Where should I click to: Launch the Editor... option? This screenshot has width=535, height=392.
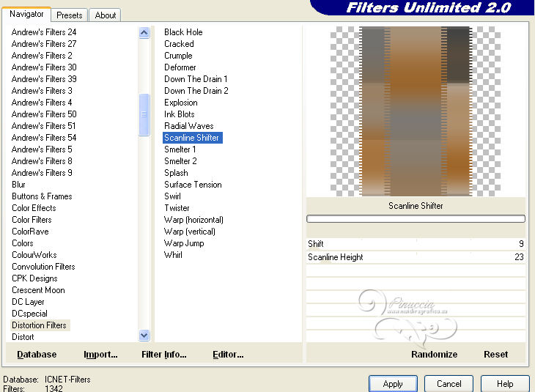(x=228, y=355)
